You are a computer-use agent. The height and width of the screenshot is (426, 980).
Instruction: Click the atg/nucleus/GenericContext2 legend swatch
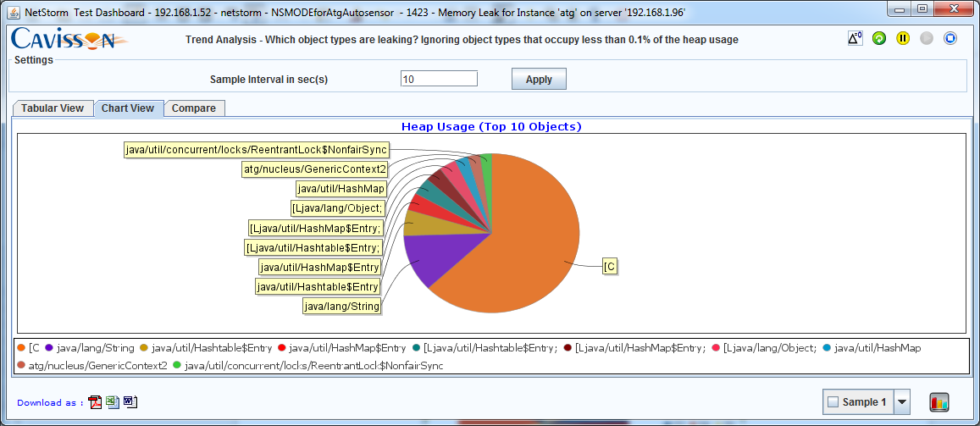pyautogui.click(x=21, y=365)
